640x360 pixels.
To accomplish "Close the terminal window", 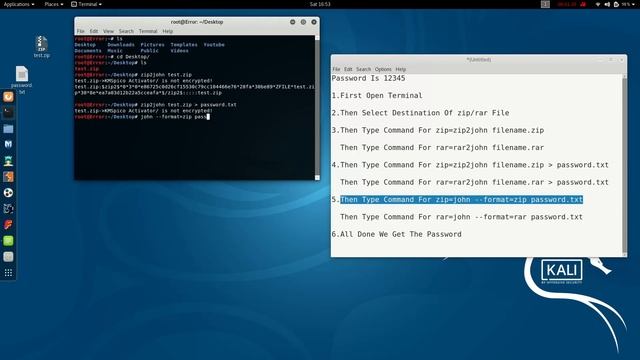I will (314, 22).
